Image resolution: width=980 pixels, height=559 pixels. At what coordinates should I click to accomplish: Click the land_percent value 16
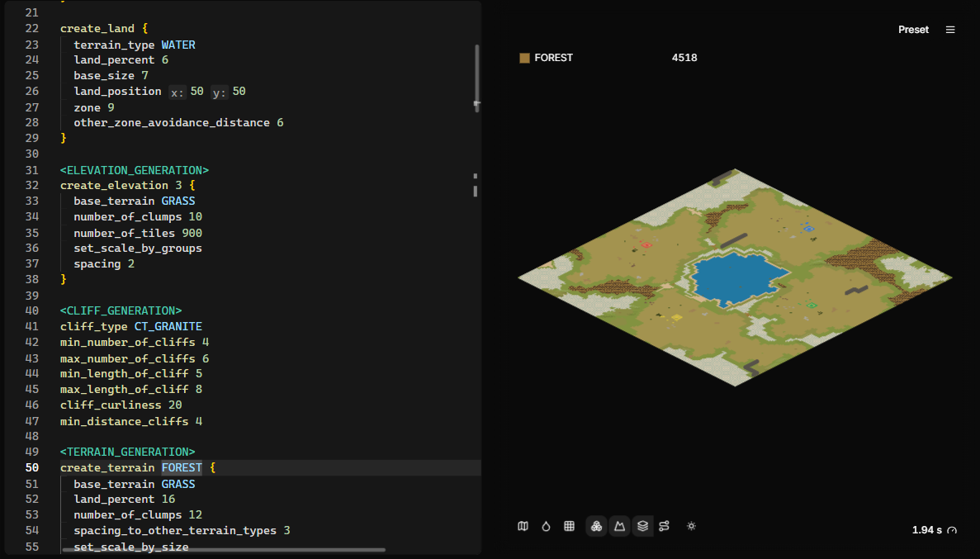tap(168, 499)
